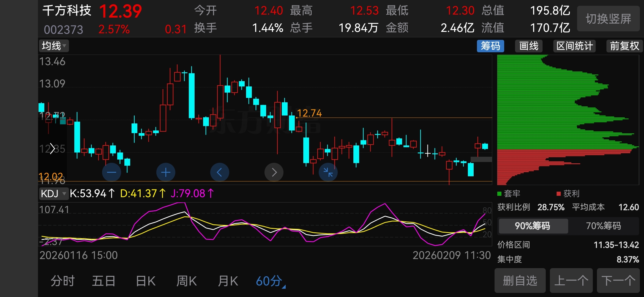Select the 90%筹码 option
Image resolution: width=644 pixels, height=297 pixels.
pyautogui.click(x=533, y=226)
